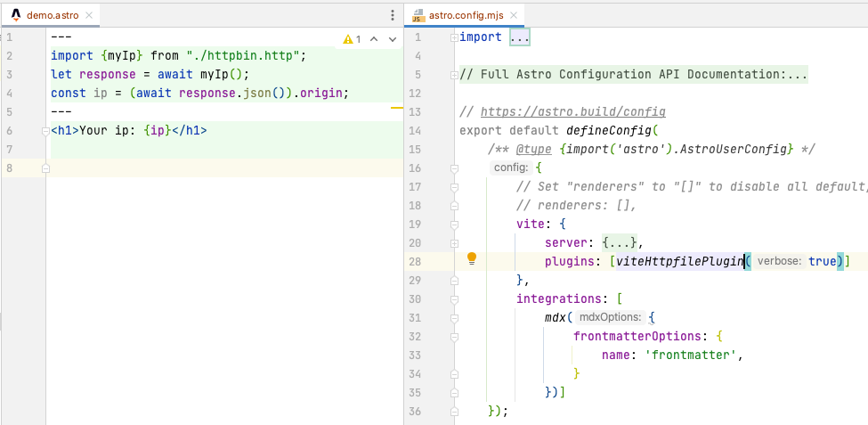Click the {ip} expression in h1

click(158, 131)
